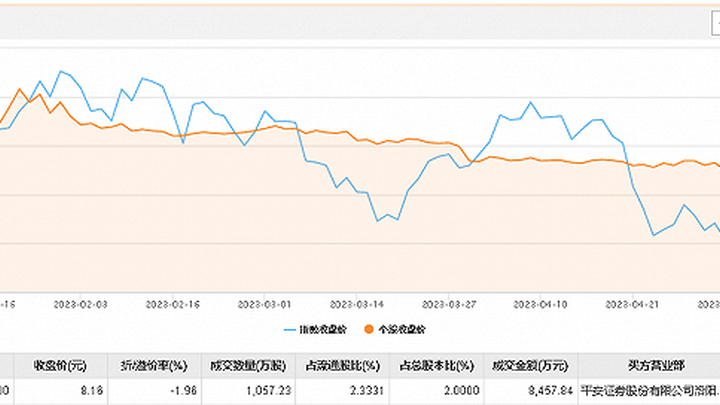Screen dimensions: 720x405
Task: Click the 占总股本比(%) column header
Action: pyautogui.click(x=436, y=366)
